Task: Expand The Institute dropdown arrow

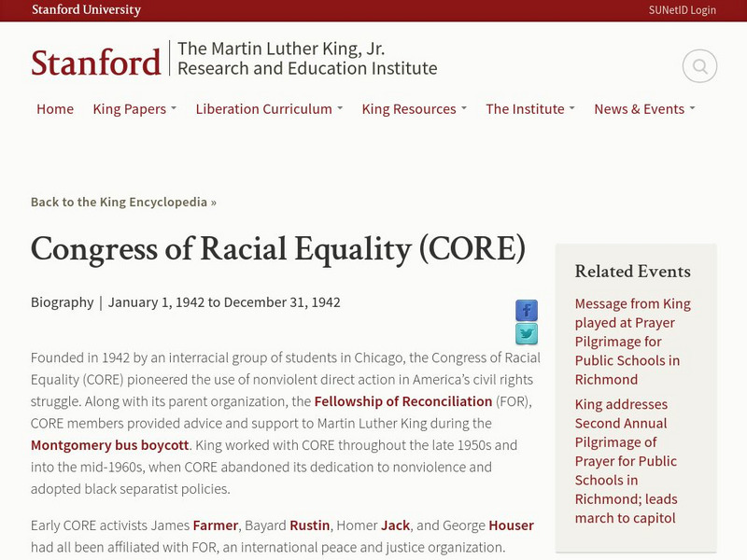Action: coord(571,108)
